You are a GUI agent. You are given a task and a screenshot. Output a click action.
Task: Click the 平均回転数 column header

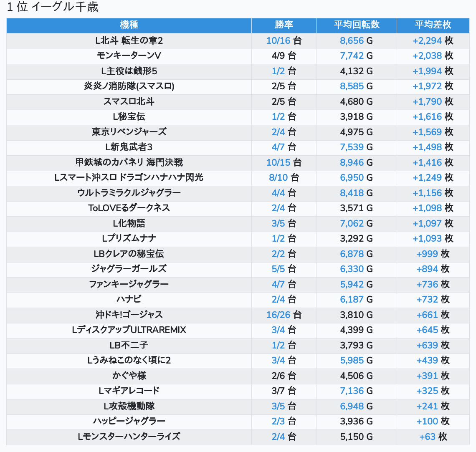[x=357, y=25]
